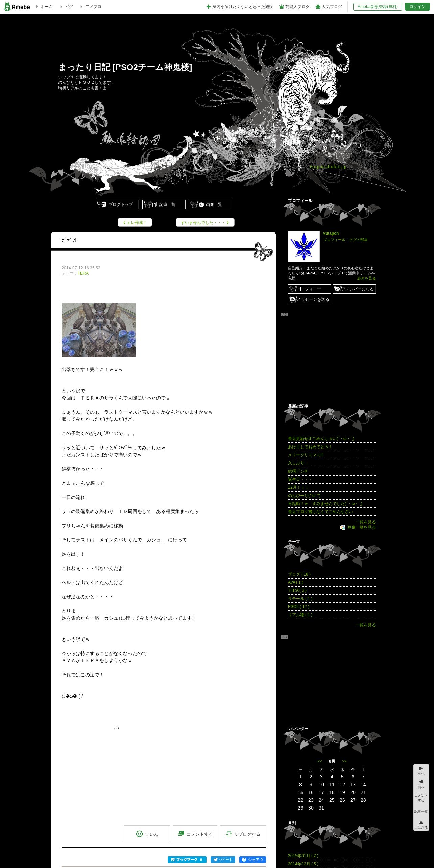Click floating 前へ arrow button

pyautogui.click(x=421, y=784)
